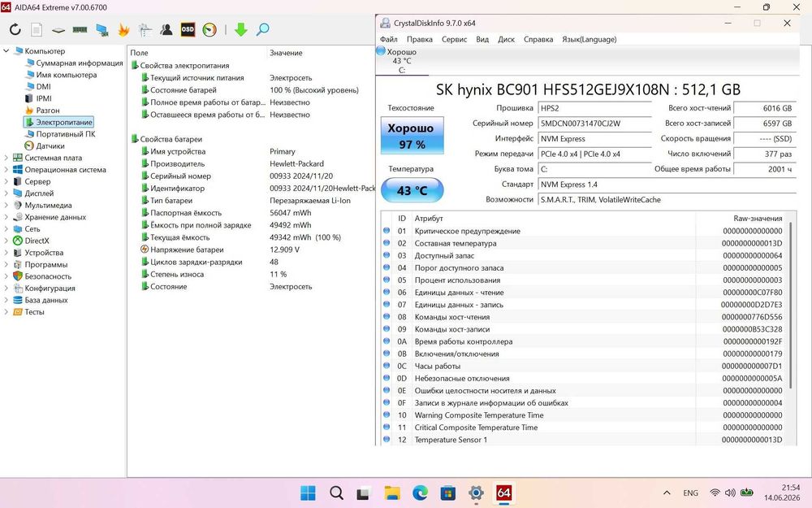Expand the Хранение данных node arrow

point(6,217)
